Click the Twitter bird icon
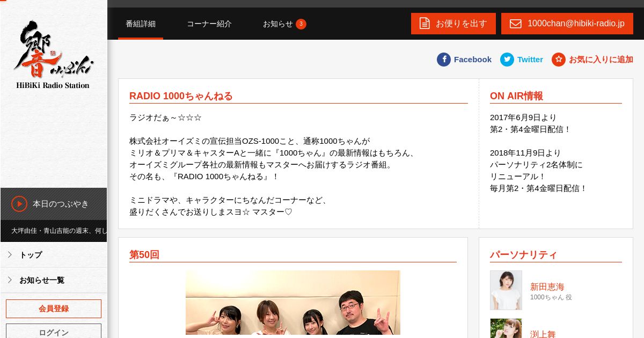 tap(507, 60)
